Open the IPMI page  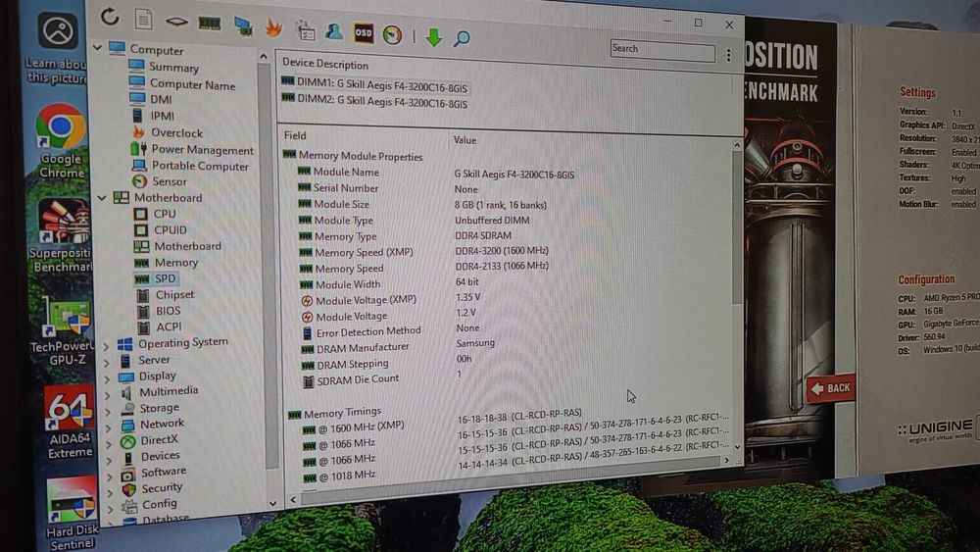click(162, 116)
